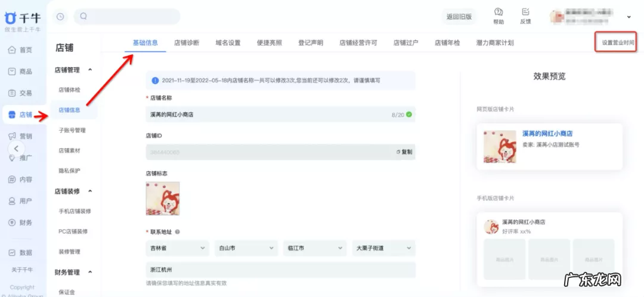Image resolution: width=644 pixels, height=297 pixels.
Task: Open 交易 trade in sidebar
Action: coord(20,93)
